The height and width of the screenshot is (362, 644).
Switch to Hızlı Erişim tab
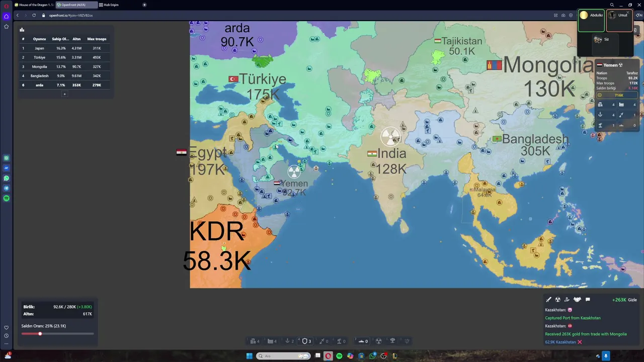[109, 5]
